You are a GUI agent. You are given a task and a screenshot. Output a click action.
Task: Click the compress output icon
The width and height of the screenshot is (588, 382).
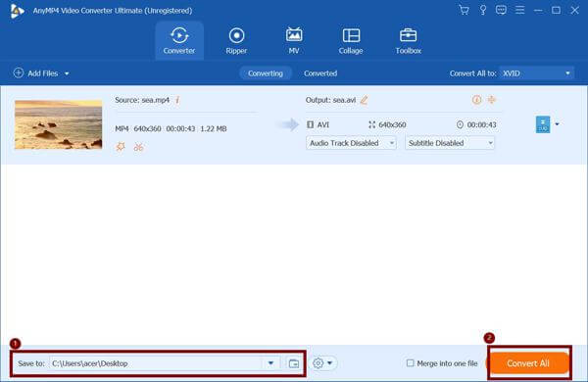click(x=492, y=100)
